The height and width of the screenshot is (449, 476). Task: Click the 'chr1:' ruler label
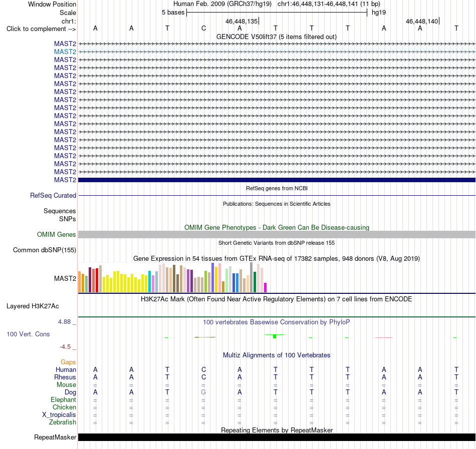tap(69, 21)
